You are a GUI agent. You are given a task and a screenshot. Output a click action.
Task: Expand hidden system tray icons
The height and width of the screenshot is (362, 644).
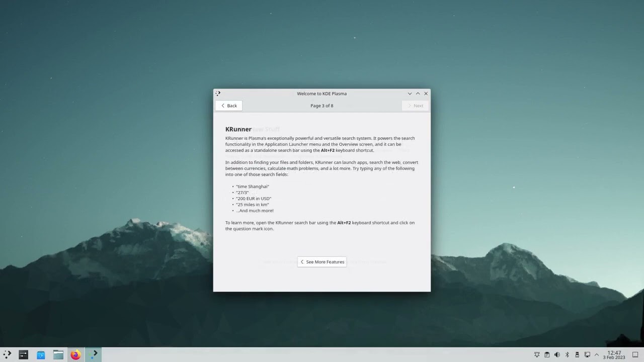[597, 355]
